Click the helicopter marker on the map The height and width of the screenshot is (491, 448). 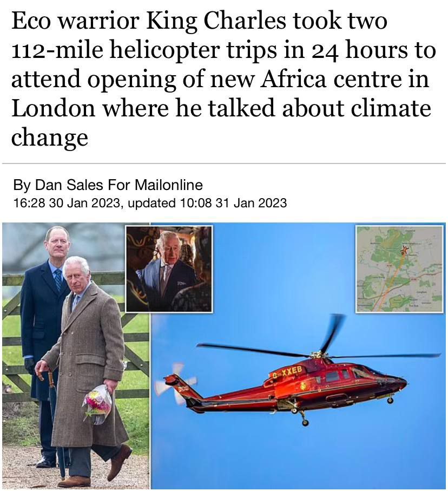(405, 250)
